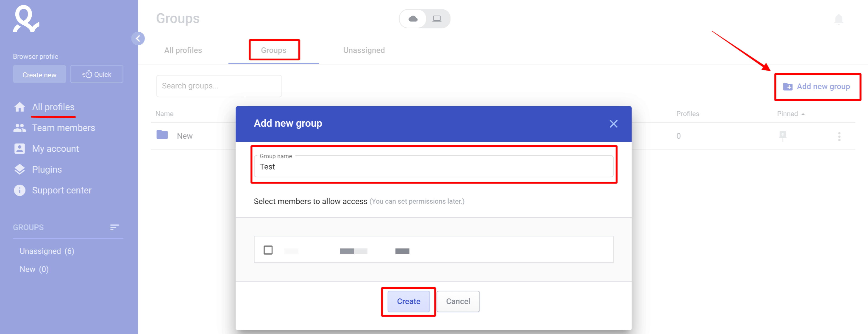Viewport: 868px width, 334px height.
Task: Click the Cancel button in the dialog
Action: [x=458, y=301]
